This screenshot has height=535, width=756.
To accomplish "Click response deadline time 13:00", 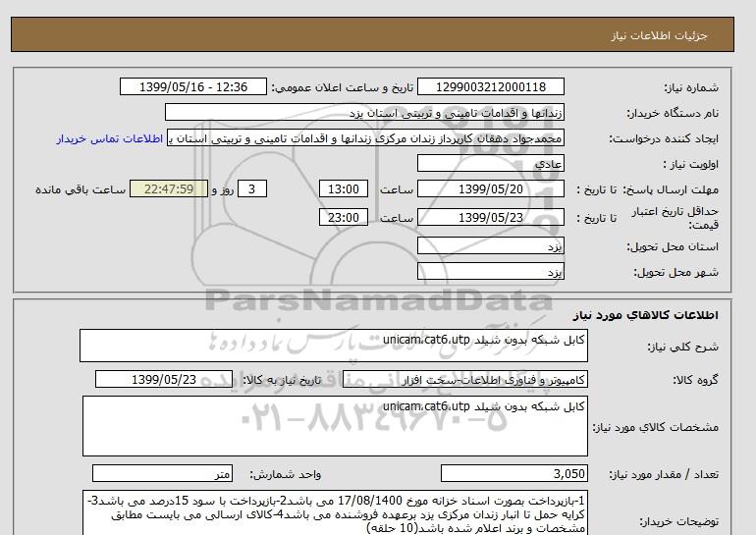I will click(344, 188).
